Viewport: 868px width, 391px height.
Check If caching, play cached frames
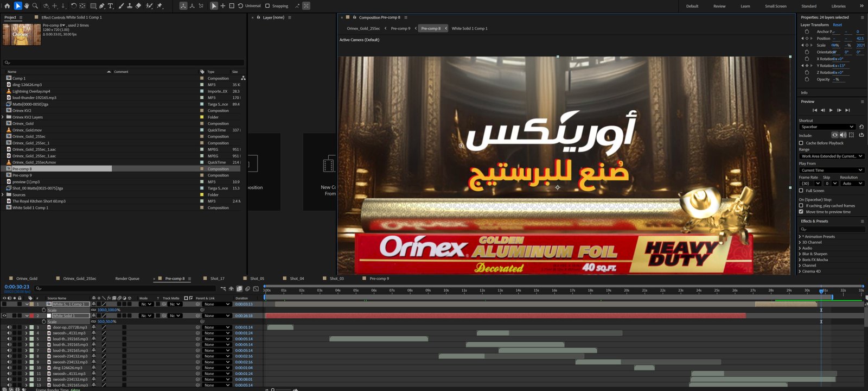801,206
